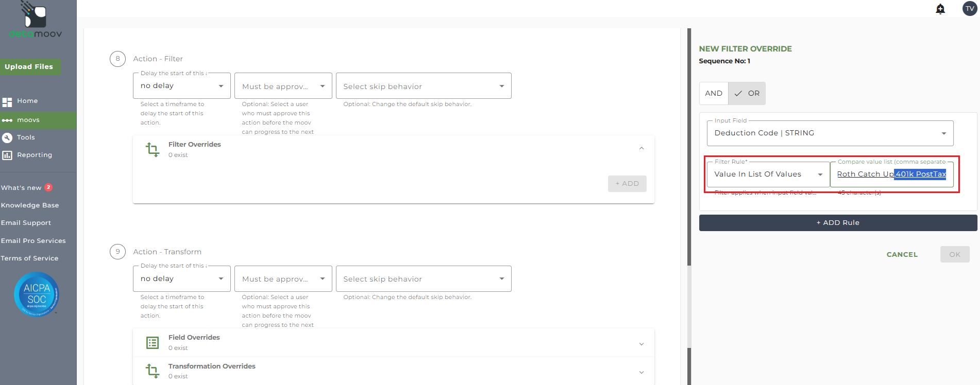Image resolution: width=980 pixels, height=385 pixels.
Task: Click the Reporting chart icon
Action: [x=7, y=155]
